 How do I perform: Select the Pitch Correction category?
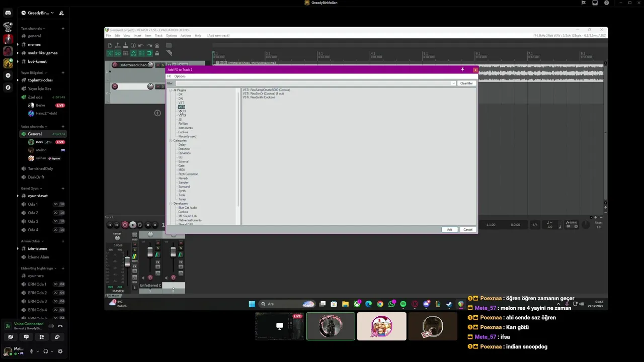(188, 174)
